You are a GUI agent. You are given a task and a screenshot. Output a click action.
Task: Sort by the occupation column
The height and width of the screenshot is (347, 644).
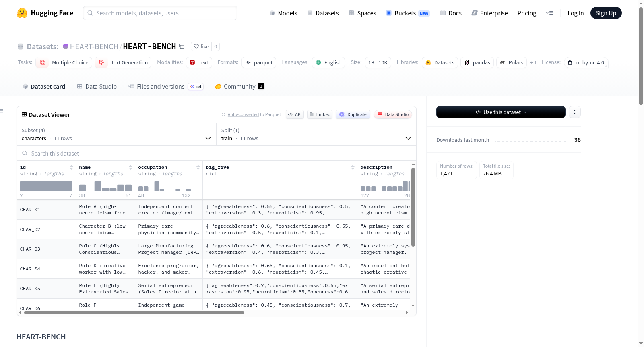point(198,167)
